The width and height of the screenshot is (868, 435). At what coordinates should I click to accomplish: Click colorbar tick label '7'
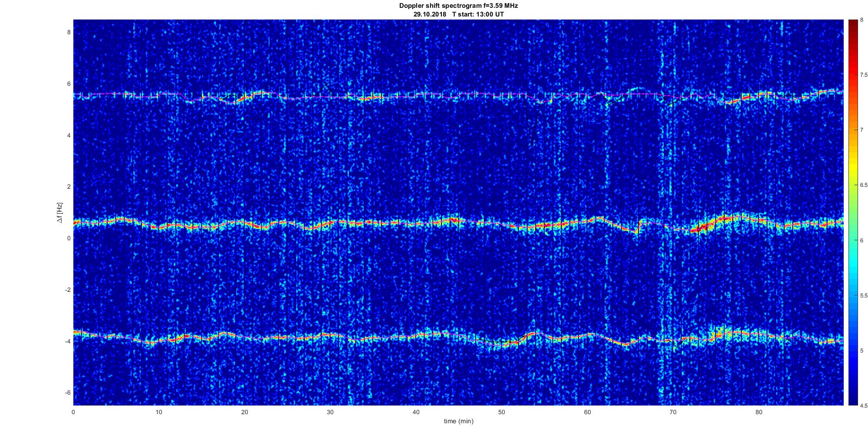point(862,130)
